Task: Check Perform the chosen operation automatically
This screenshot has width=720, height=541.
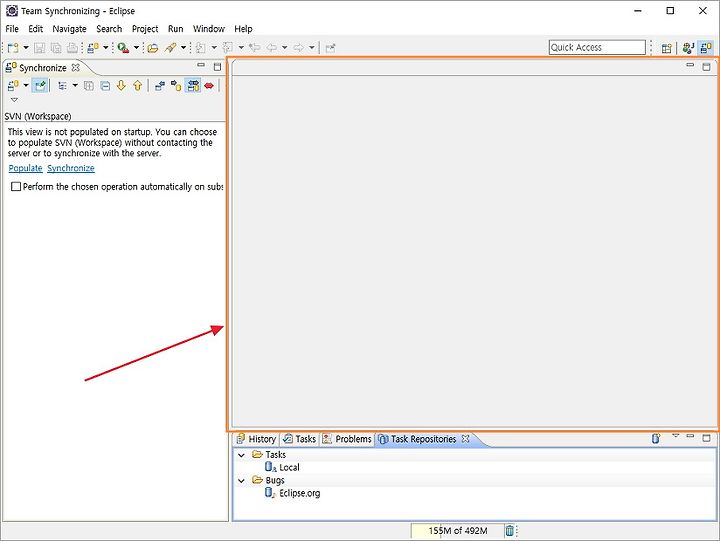Action: [x=16, y=186]
